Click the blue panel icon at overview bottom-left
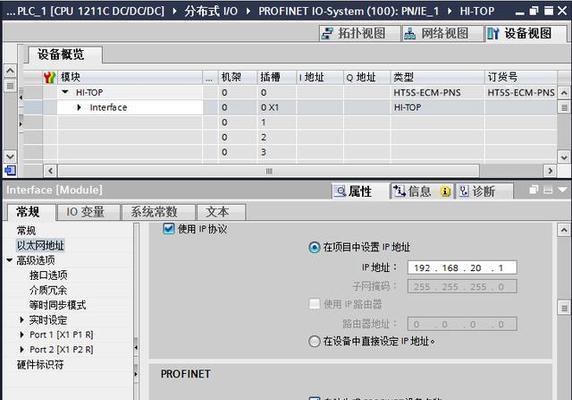Image resolution: width=572 pixels, height=400 pixels. 10,170
